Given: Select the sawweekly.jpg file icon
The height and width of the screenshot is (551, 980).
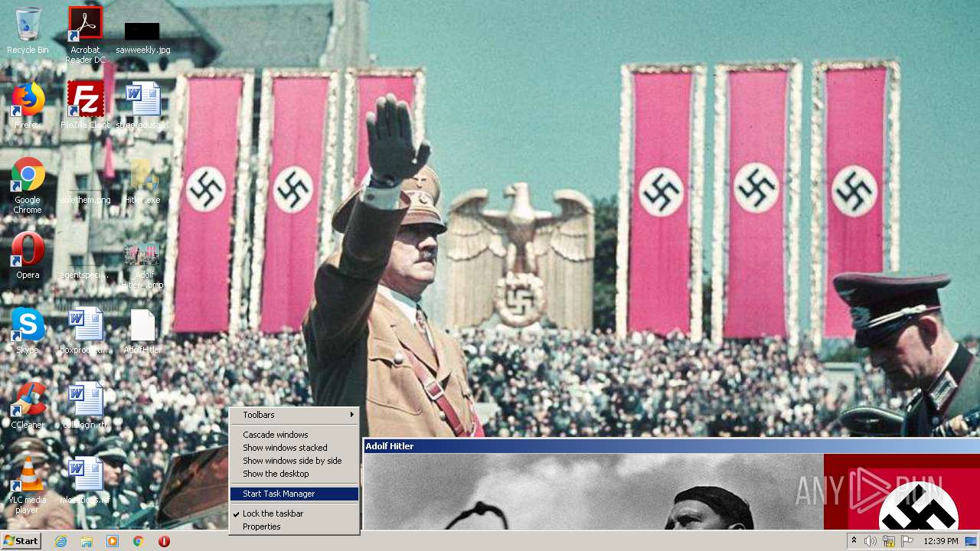Looking at the screenshot, I should 142,37.
